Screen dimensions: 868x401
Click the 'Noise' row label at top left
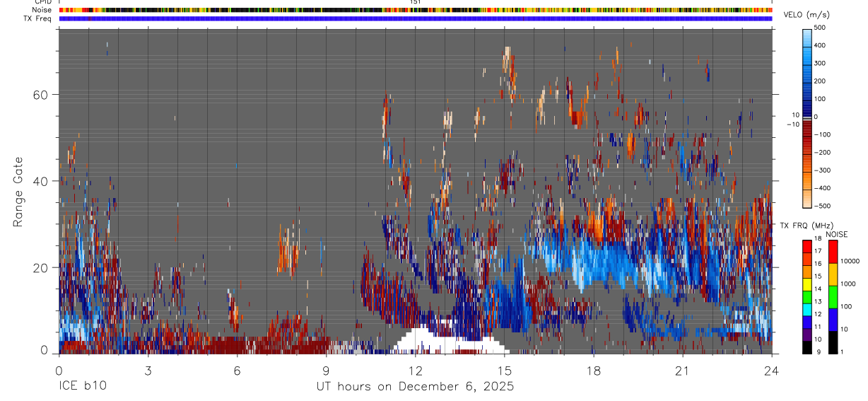tap(42, 10)
